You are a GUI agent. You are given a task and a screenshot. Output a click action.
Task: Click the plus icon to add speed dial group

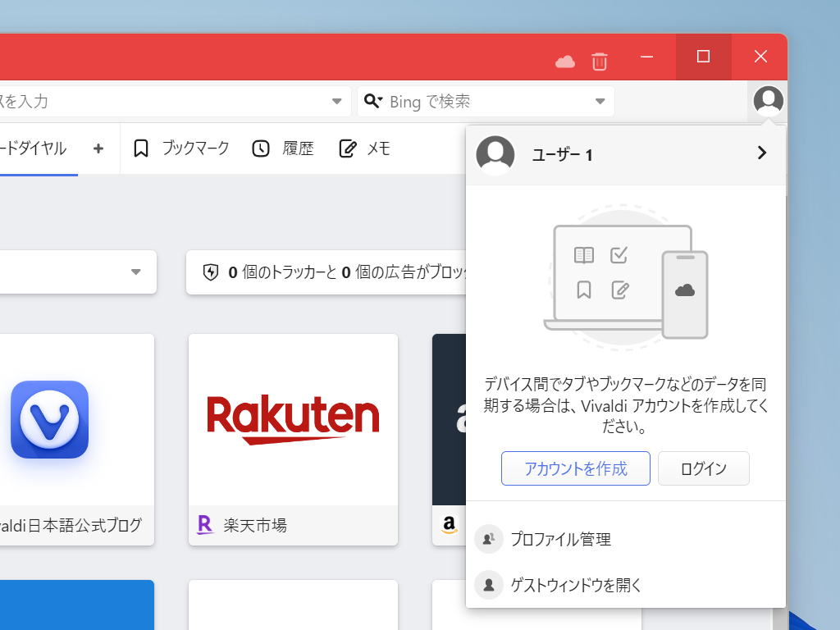click(98, 148)
